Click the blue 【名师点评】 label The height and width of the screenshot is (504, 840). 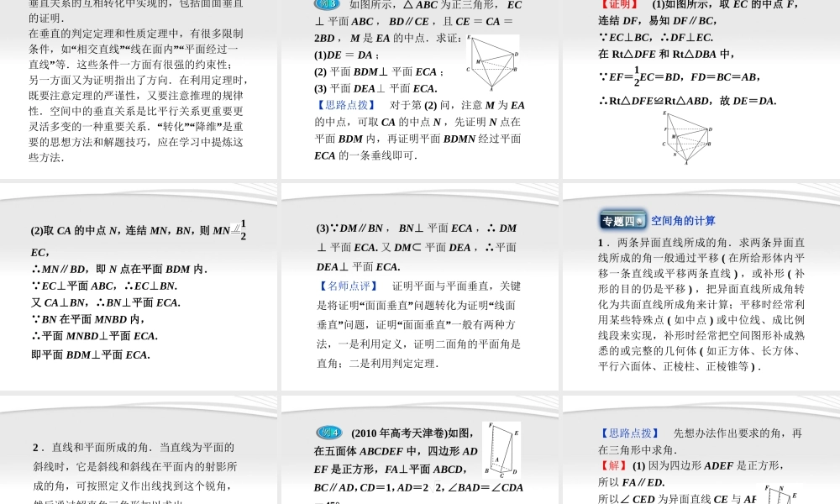[349, 286]
